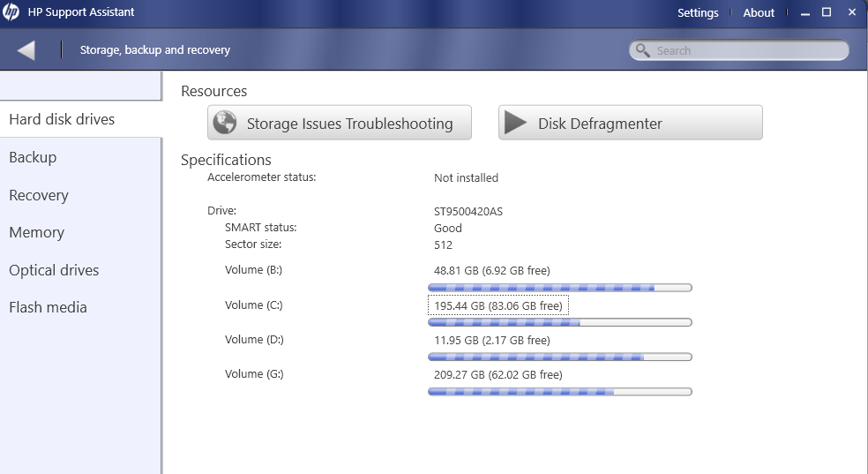
Task: Click the Volume (G:) label
Action: click(254, 373)
